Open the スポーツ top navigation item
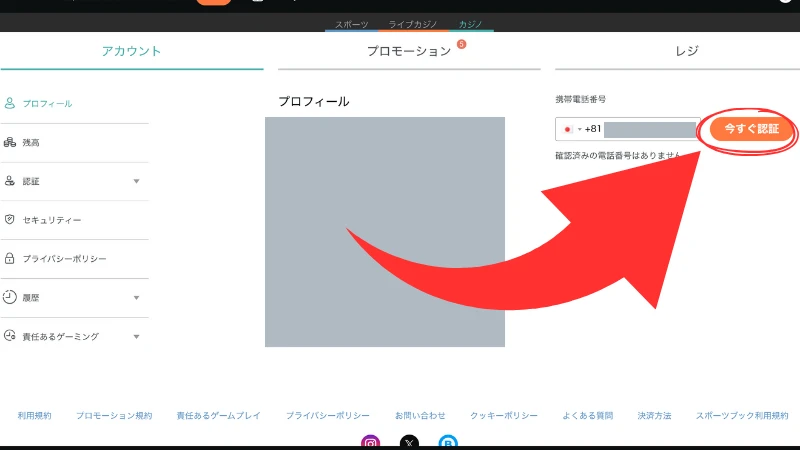The image size is (800, 450). tap(352, 24)
